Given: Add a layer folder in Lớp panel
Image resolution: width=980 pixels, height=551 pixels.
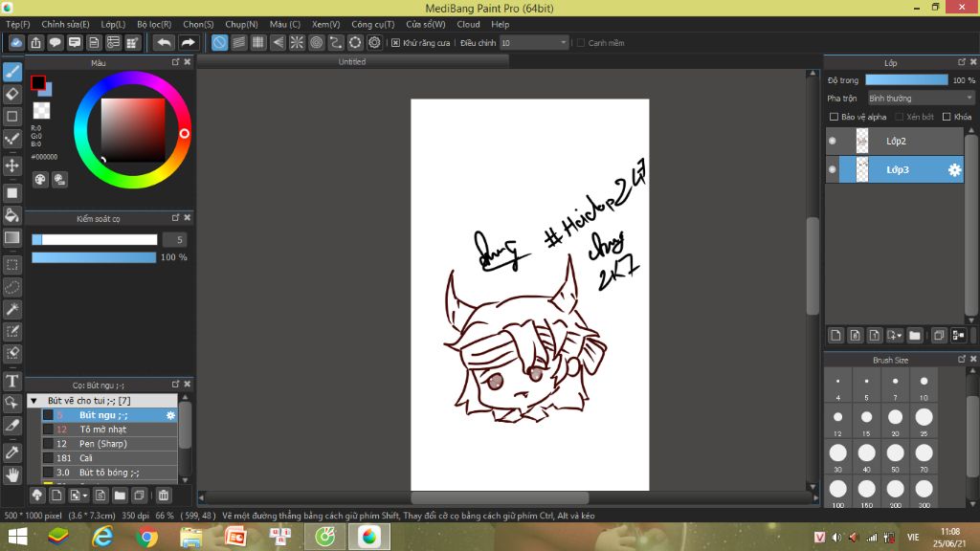Looking at the screenshot, I should click(x=915, y=336).
